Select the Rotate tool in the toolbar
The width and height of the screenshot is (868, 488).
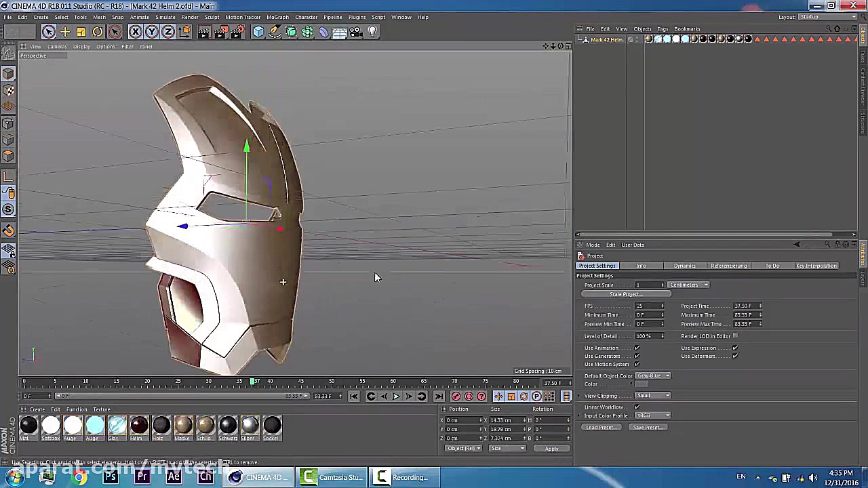point(98,31)
